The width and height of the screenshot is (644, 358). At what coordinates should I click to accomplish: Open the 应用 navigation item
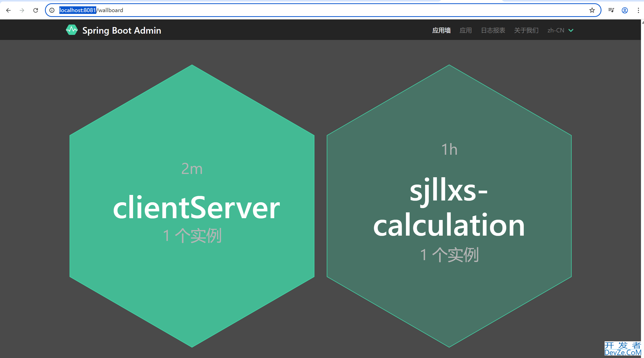(x=465, y=30)
